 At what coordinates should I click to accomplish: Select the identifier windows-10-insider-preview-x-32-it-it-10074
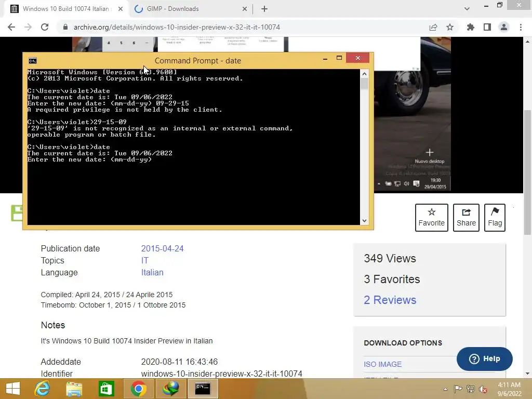[x=221, y=374]
